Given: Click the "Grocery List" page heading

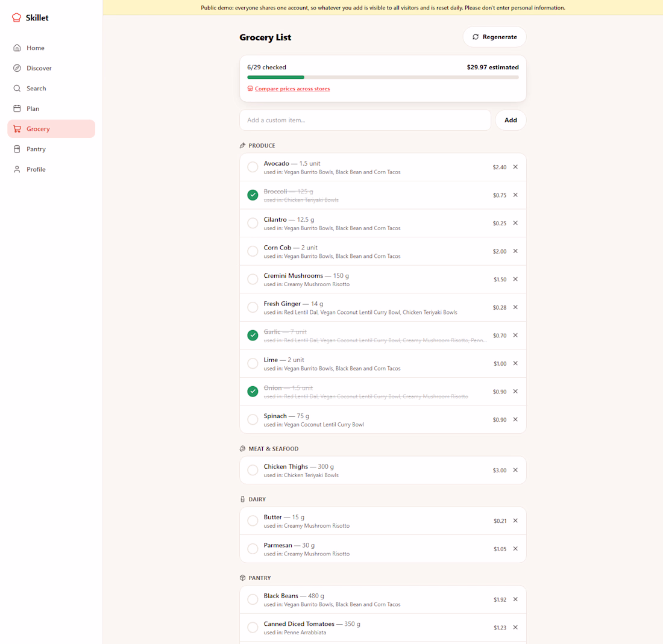Looking at the screenshot, I should pos(265,37).
